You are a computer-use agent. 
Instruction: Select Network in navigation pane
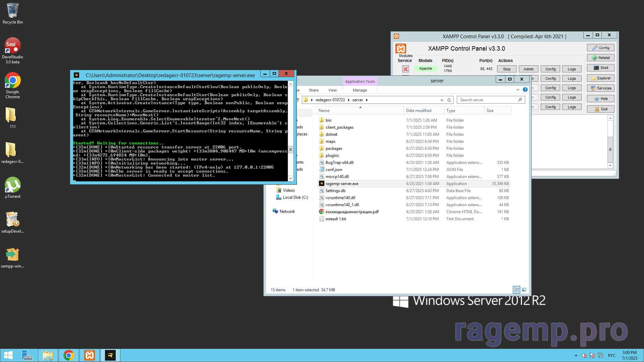tap(284, 212)
